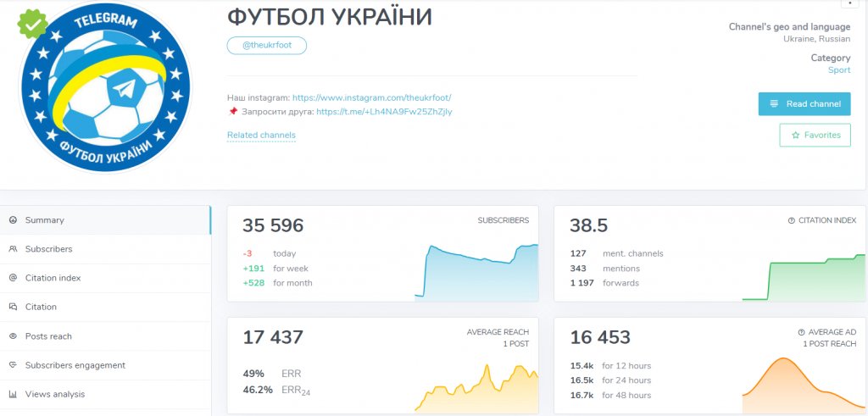Click the 127 ment. channels row
Viewport: 868px width, 416px height.
617,254
